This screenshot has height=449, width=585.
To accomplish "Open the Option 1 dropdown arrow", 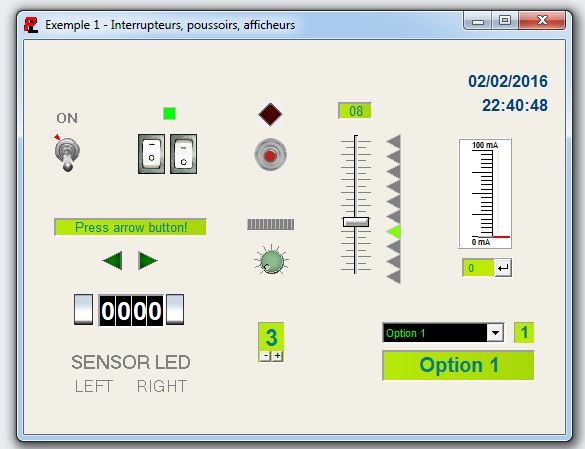I will [x=495, y=333].
